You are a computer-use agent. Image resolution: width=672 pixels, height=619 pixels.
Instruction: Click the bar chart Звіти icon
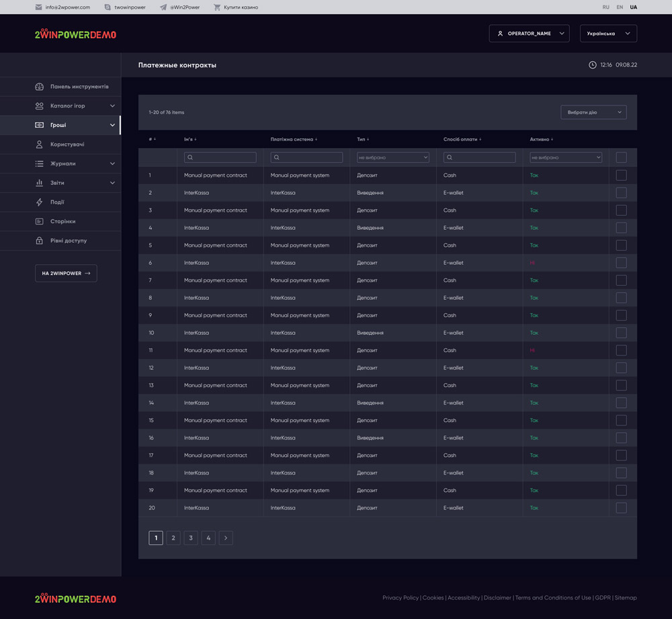(x=39, y=183)
